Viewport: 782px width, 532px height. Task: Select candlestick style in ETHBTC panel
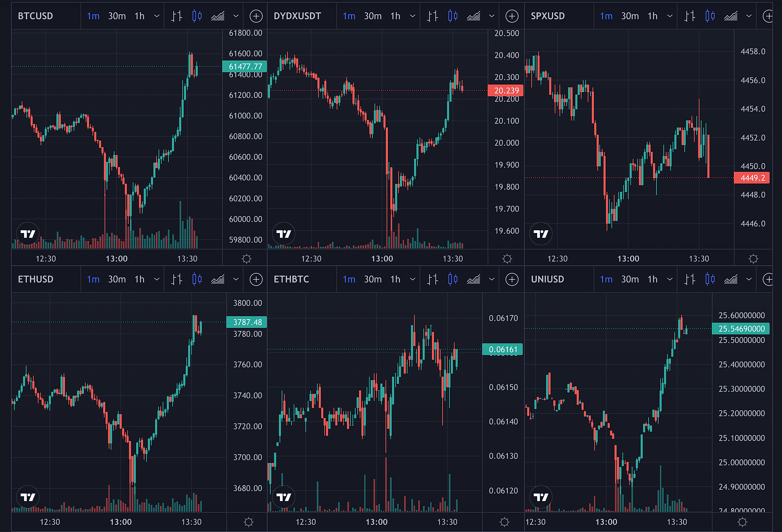tap(453, 279)
